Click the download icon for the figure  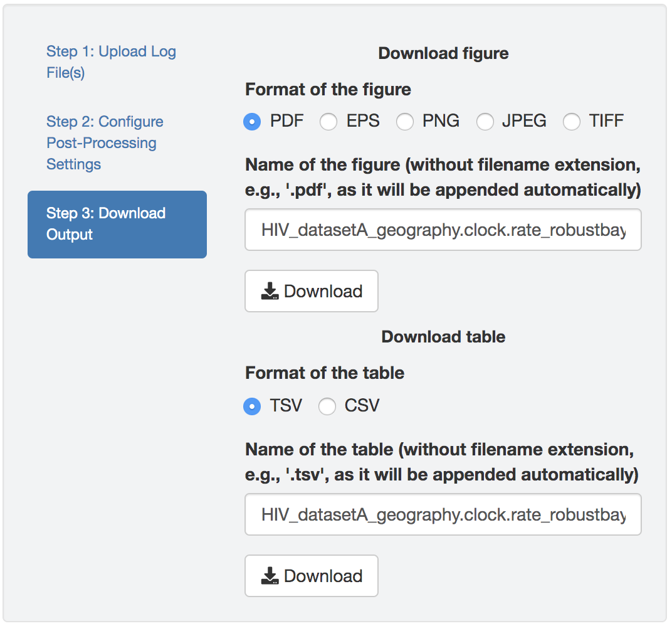(270, 291)
